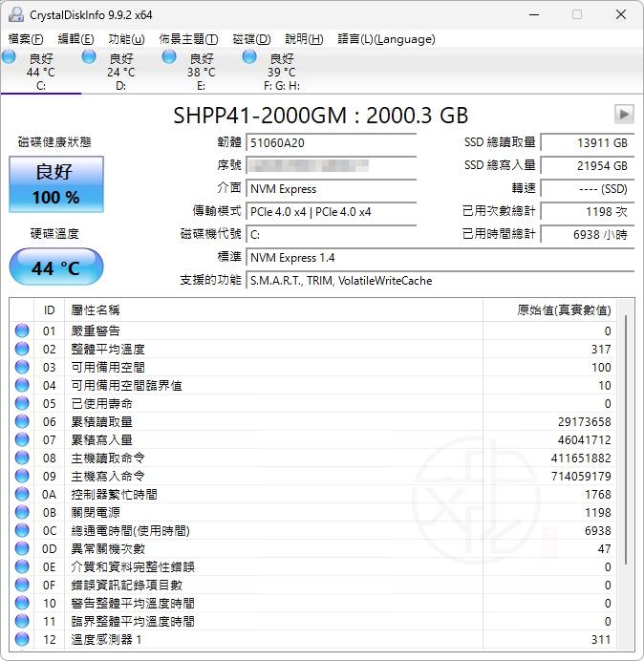
Task: Click the rotation rate field ---- (SSD)
Action: tap(587, 189)
